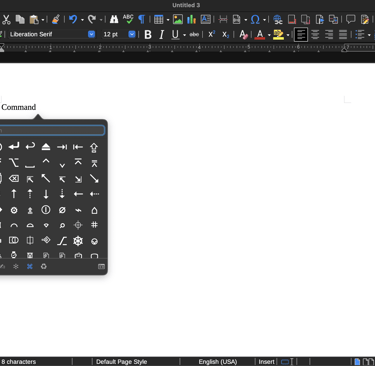375x366 pixels.
Task: Toggle Italic formatting
Action: tap(162, 34)
